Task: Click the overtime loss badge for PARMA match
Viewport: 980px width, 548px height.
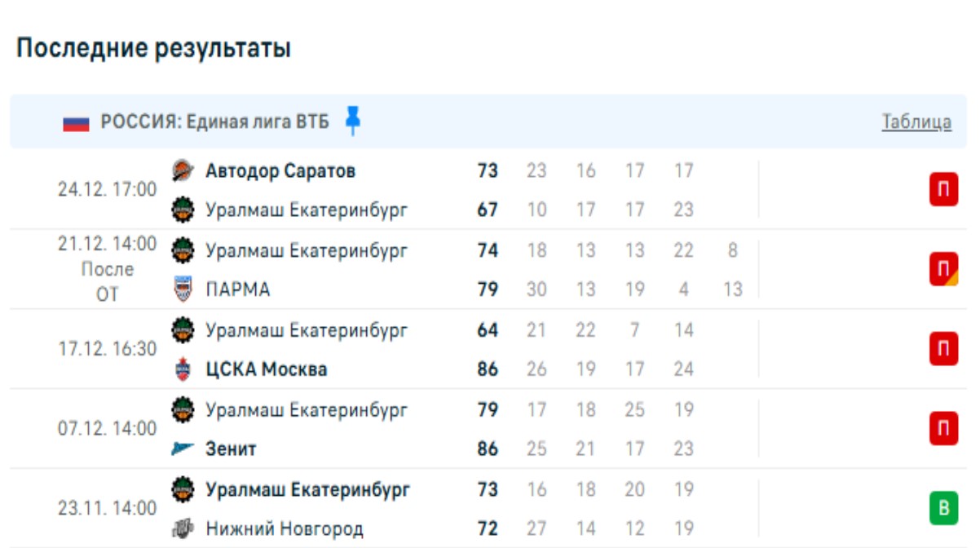Action: point(943,270)
